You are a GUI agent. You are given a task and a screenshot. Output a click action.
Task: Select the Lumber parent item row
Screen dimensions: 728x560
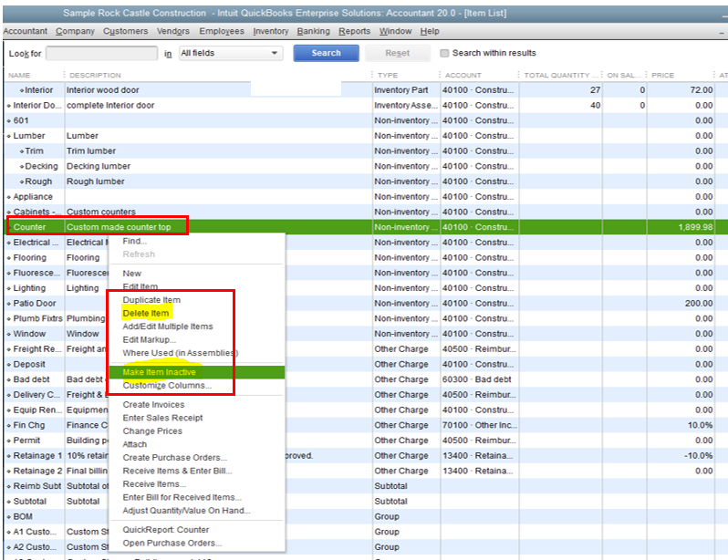pyautogui.click(x=366, y=136)
